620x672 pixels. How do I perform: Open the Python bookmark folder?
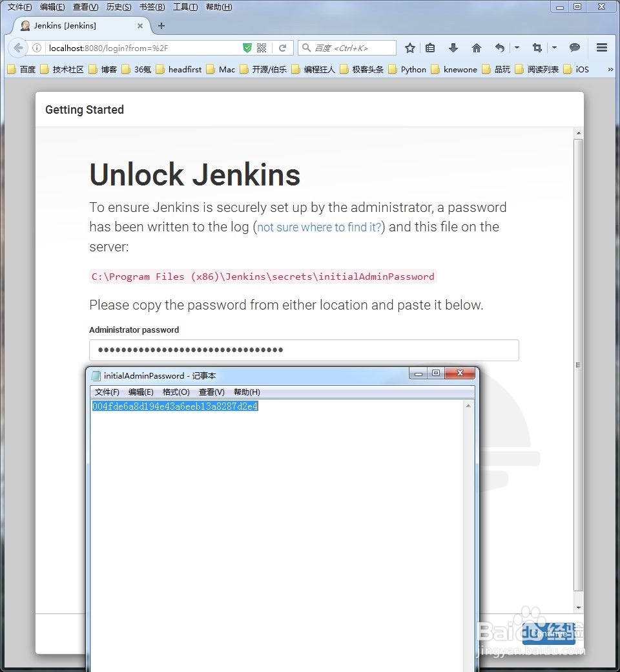[407, 69]
